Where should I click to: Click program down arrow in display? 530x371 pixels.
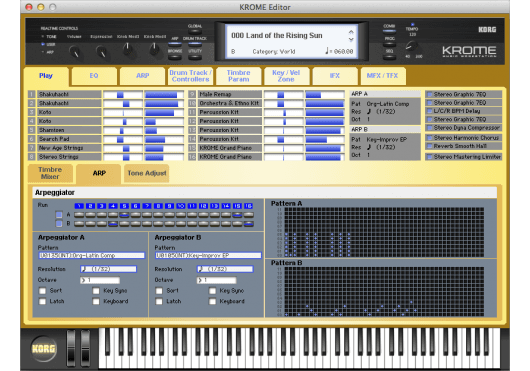tap(351, 40)
